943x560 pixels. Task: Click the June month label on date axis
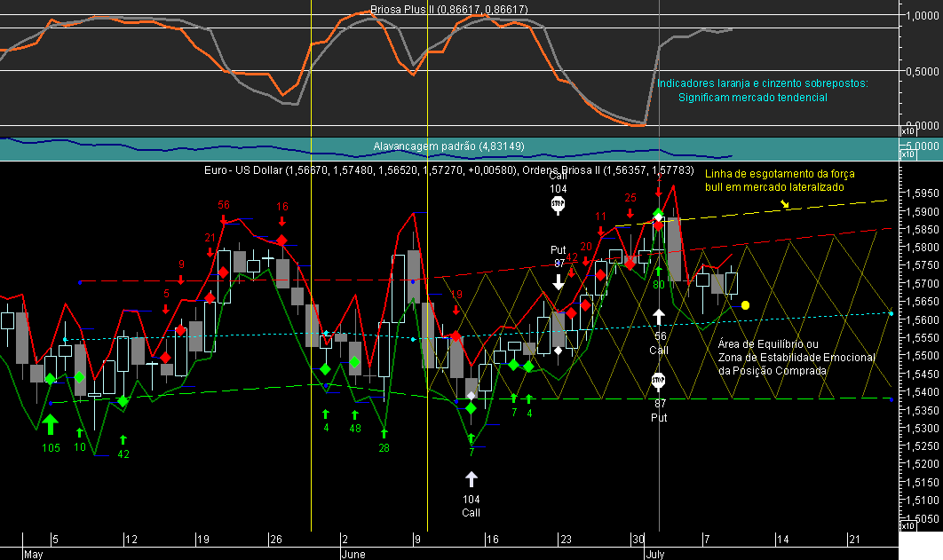click(353, 554)
